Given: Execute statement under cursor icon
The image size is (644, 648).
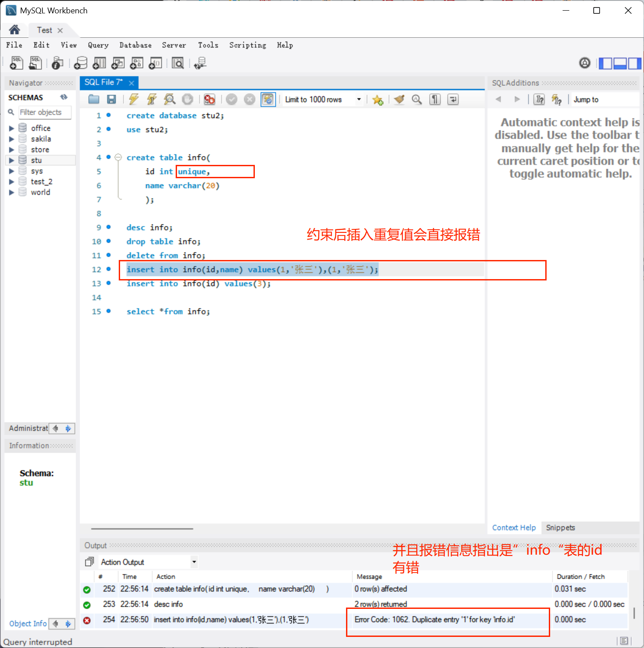Looking at the screenshot, I should pyautogui.click(x=152, y=100).
